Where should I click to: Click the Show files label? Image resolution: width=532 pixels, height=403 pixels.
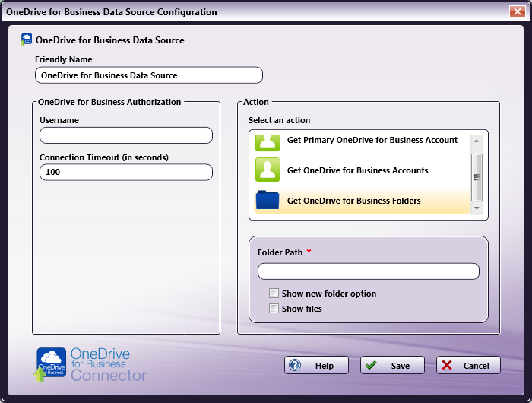[302, 309]
